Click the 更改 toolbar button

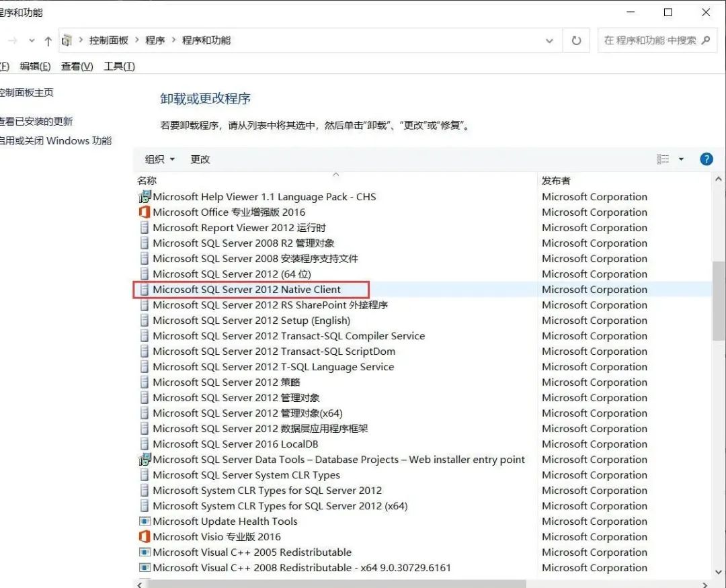point(200,159)
